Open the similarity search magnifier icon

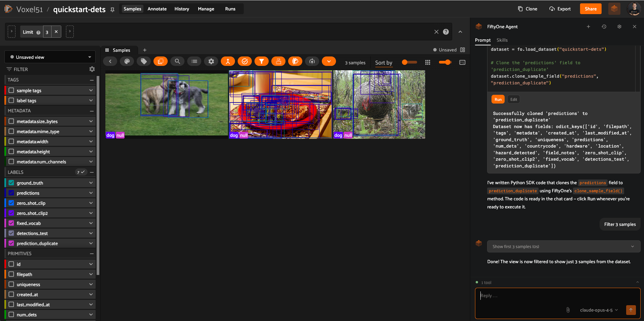pyautogui.click(x=177, y=61)
